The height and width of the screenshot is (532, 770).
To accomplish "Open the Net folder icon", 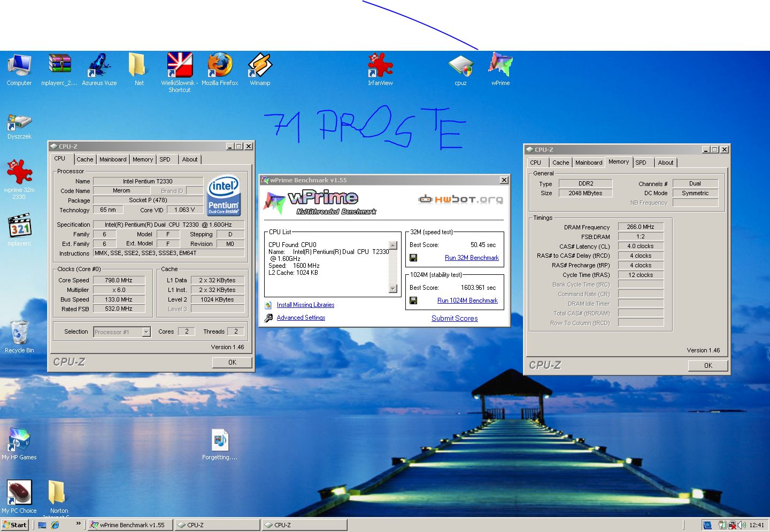I will [138, 65].
